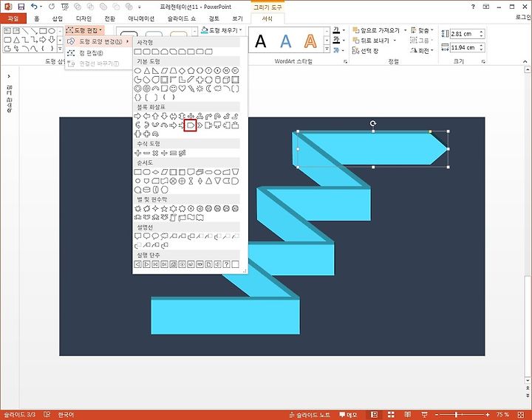Choose the right arrow block arrow shape

click(x=137, y=117)
